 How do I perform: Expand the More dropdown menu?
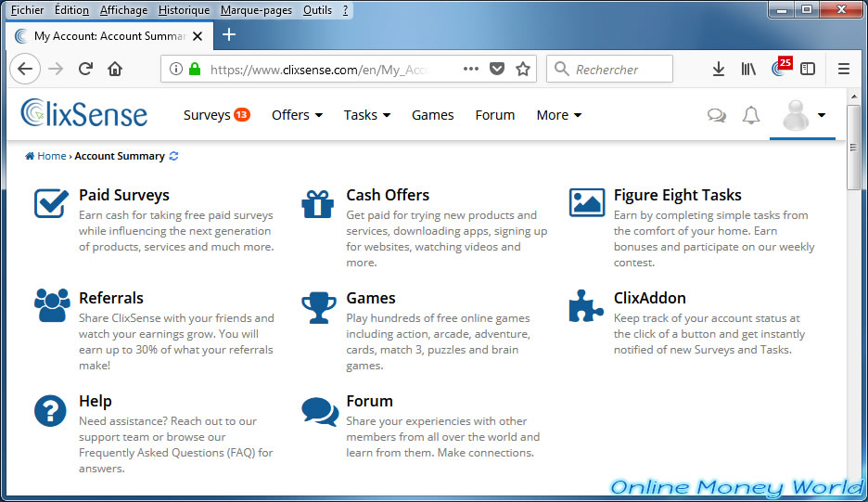point(558,115)
